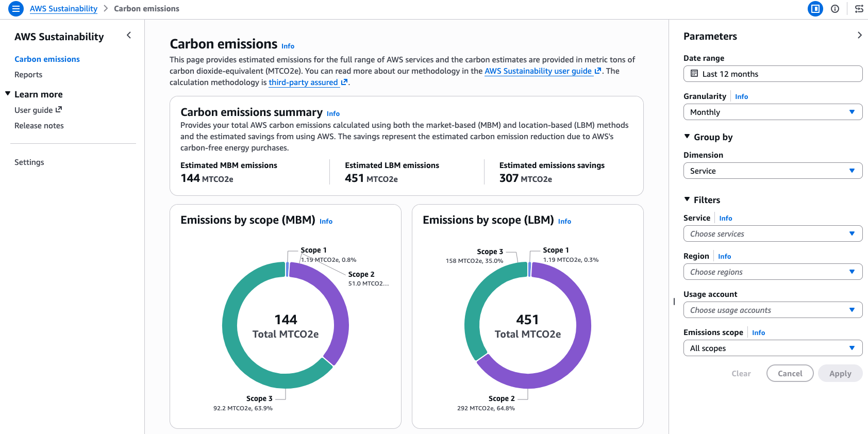This screenshot has width=868, height=434.
Task: Click the info circle icon in top bar
Action: click(835, 9)
